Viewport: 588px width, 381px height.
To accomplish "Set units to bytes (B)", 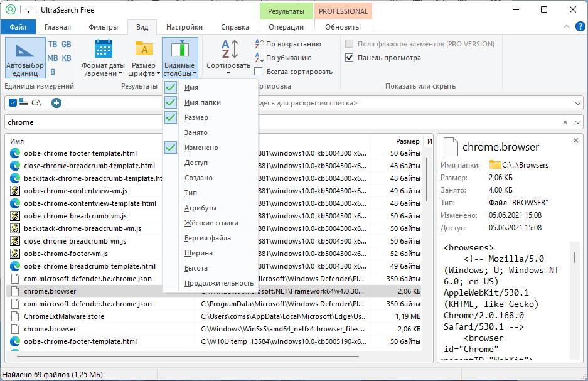I will [53, 72].
